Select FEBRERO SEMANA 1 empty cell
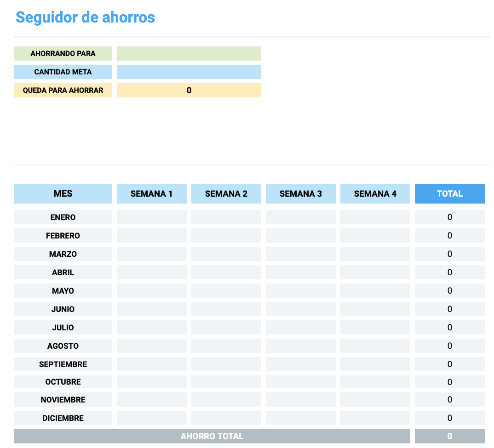This screenshot has height=448, width=494. [x=151, y=236]
